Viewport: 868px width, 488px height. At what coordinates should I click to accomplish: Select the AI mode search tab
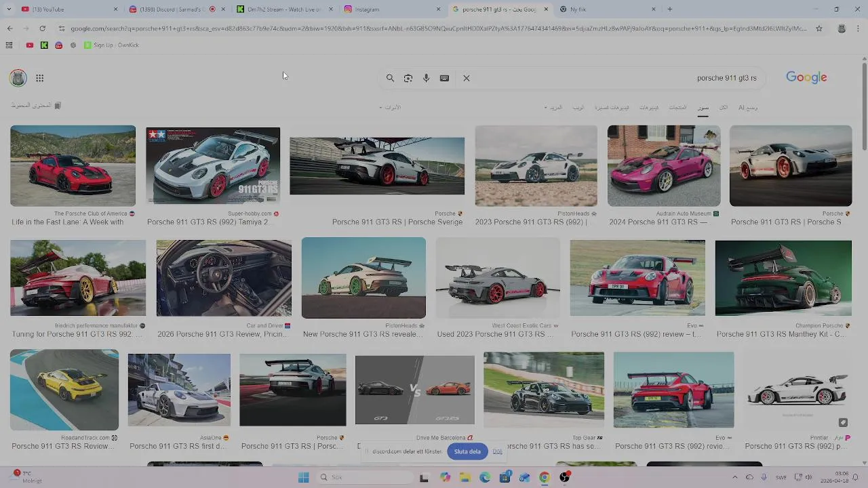748,107
